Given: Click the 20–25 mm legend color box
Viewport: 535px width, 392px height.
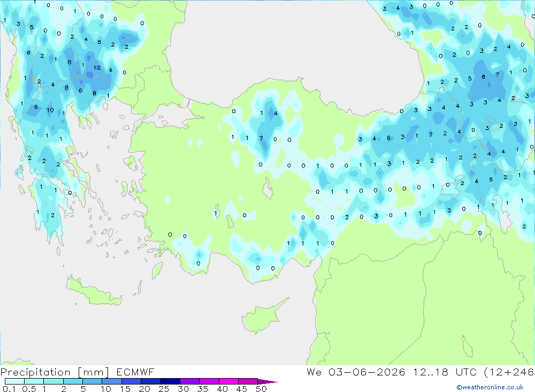Looking at the screenshot, I should point(151,381).
